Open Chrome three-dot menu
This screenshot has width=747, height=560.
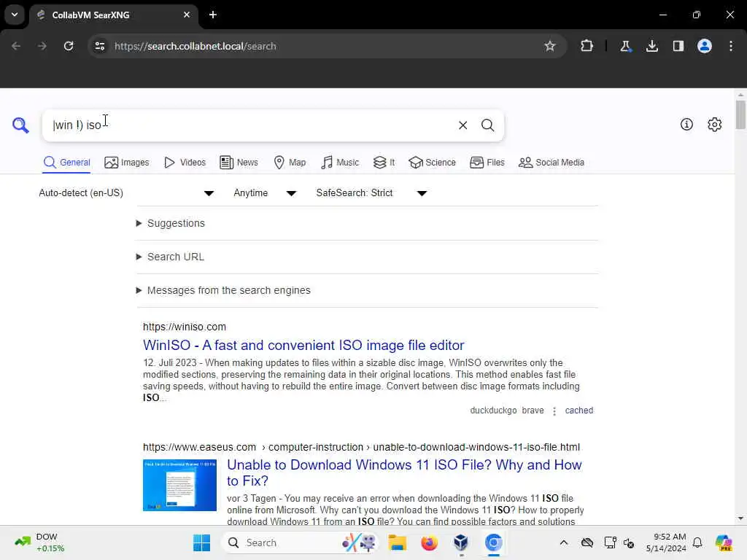pyautogui.click(x=731, y=46)
